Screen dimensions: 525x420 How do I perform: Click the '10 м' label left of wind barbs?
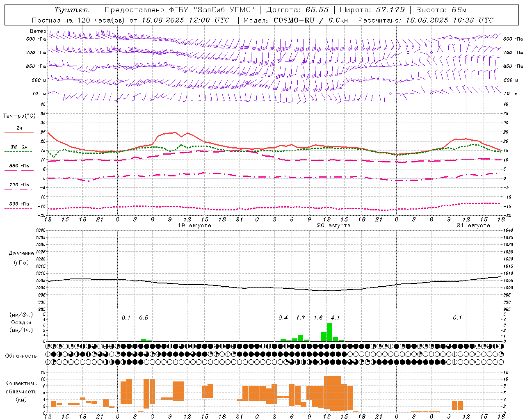click(x=39, y=94)
